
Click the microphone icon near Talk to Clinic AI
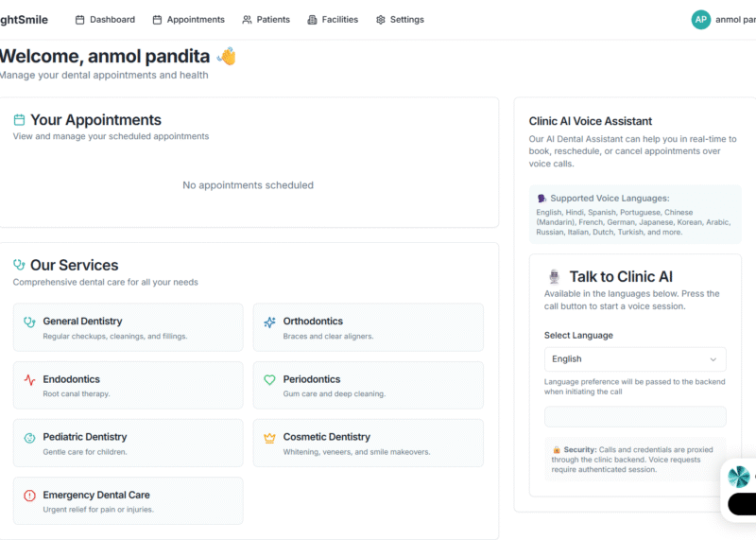click(x=555, y=277)
